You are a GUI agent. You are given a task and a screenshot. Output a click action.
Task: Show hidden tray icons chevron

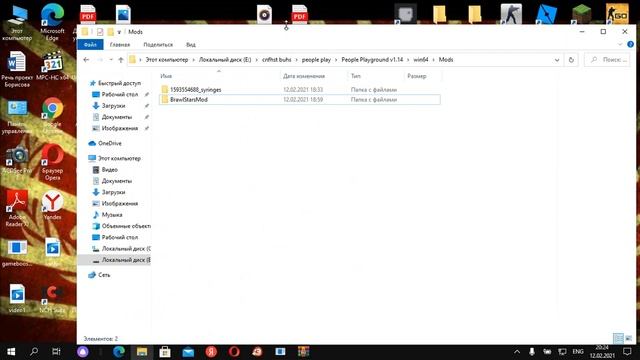tap(517, 351)
